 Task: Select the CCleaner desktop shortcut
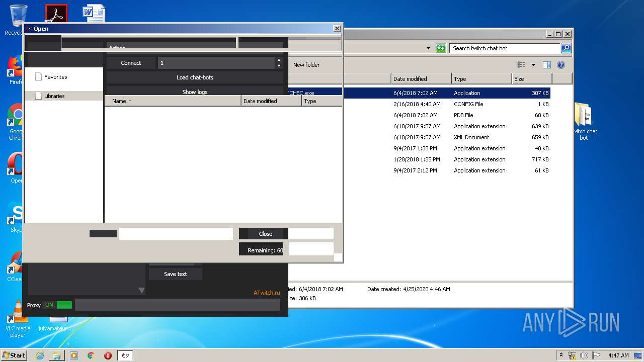[x=15, y=266]
